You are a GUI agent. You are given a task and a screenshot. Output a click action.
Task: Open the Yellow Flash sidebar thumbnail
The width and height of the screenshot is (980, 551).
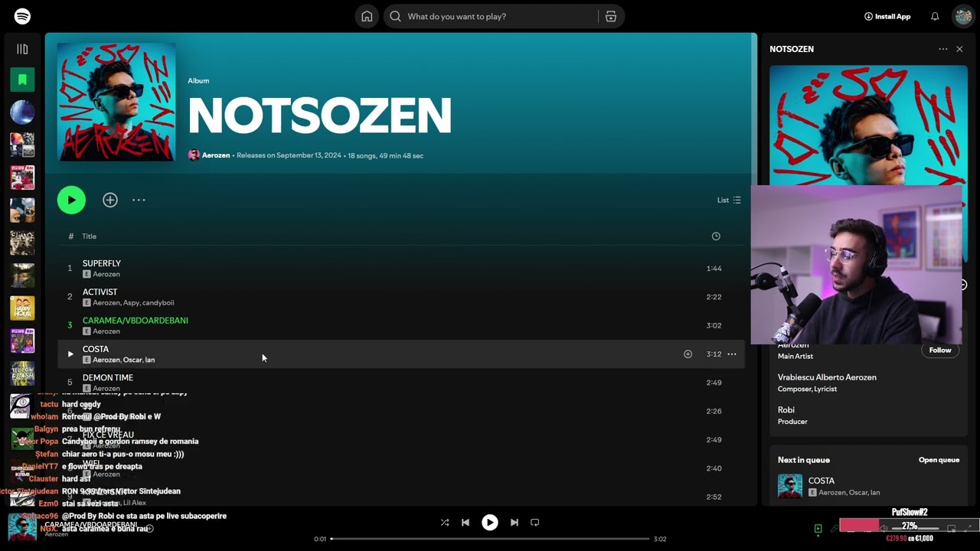[22, 373]
